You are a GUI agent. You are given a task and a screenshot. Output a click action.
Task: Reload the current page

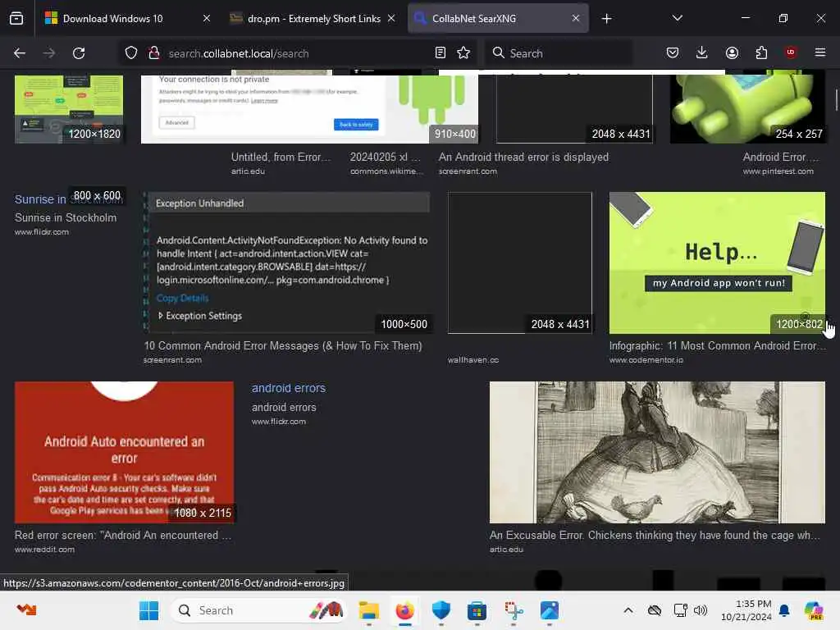click(x=79, y=53)
